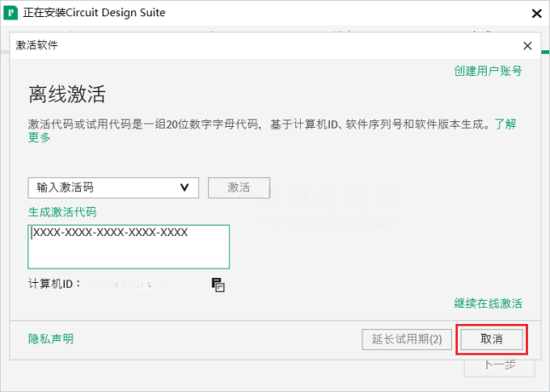
Task: Close the 激活软件 dialog
Action: click(527, 45)
